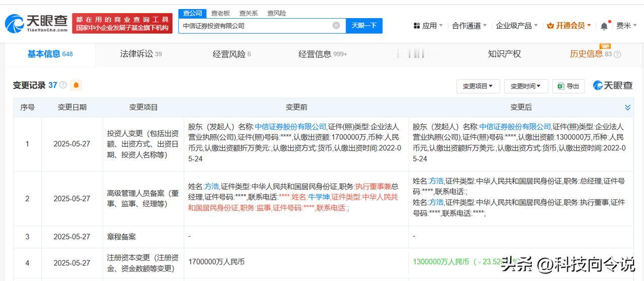
Task: Open the 法律诉讼 39 tab
Action: 141,54
